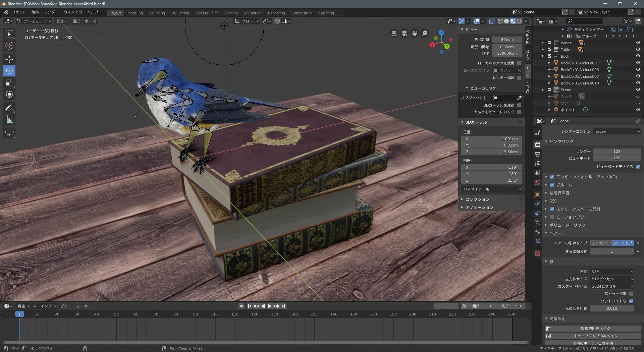644x352 pixels.
Task: Click the 光のしきい値 0.010 slider
Action: click(x=612, y=308)
